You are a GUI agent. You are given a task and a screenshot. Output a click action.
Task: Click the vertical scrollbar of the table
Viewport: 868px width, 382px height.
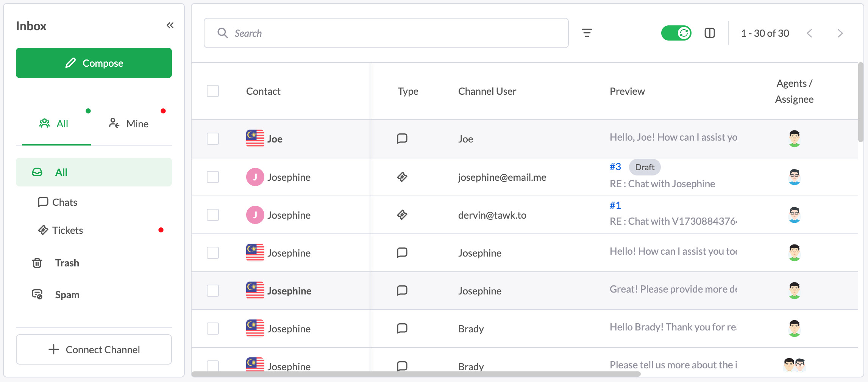point(861,102)
